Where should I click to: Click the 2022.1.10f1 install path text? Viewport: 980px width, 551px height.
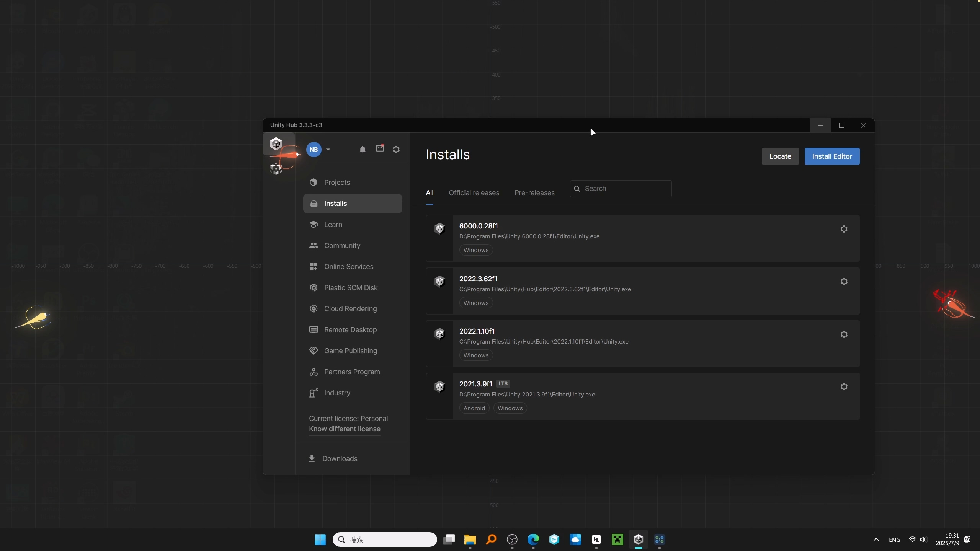point(544,342)
